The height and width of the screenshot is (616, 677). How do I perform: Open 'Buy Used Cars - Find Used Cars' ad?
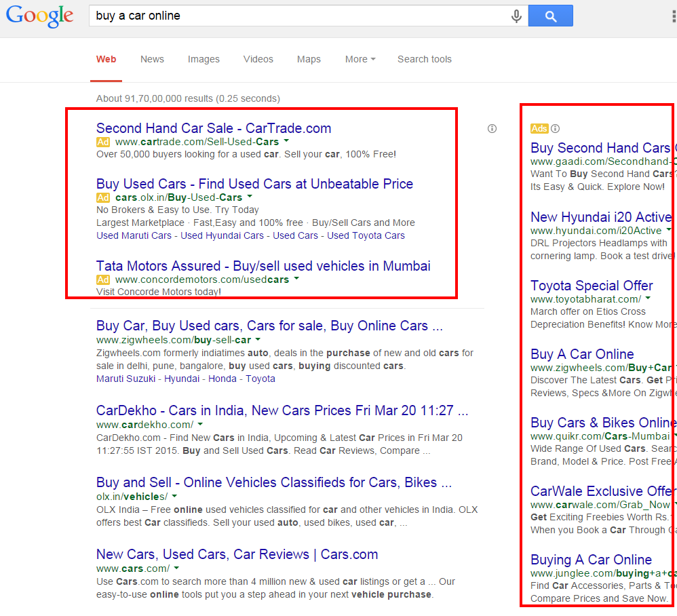click(255, 184)
